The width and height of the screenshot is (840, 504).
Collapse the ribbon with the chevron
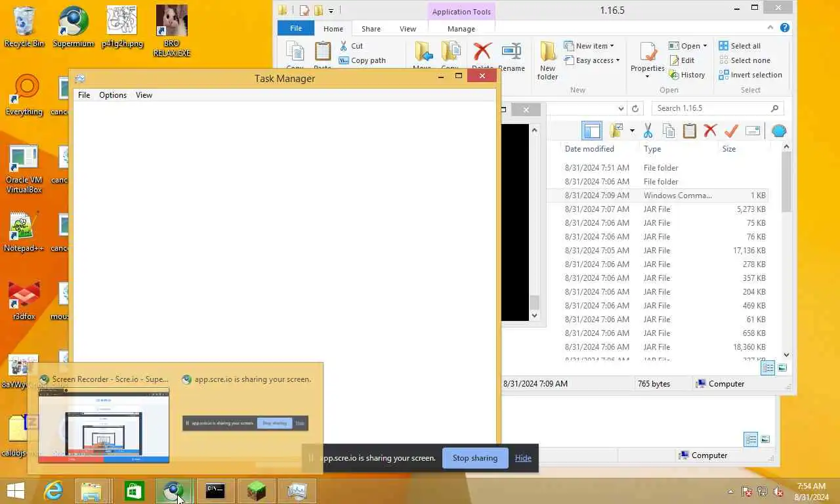click(x=772, y=28)
